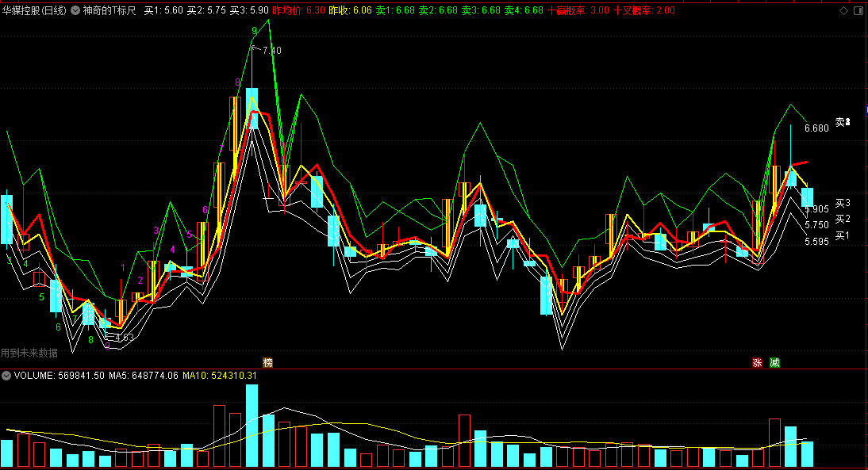Click the 5.750 price label
The height and width of the screenshot is (470, 868).
(x=817, y=225)
